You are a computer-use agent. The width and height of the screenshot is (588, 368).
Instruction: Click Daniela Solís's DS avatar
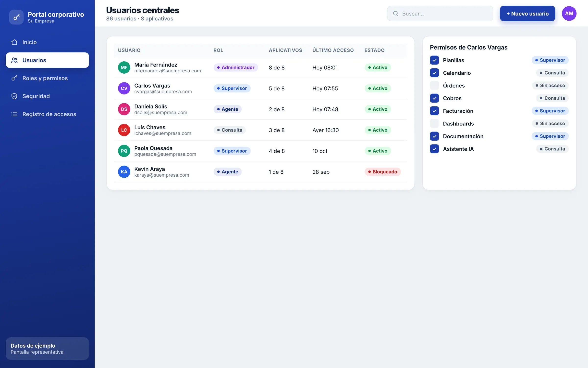(x=124, y=109)
